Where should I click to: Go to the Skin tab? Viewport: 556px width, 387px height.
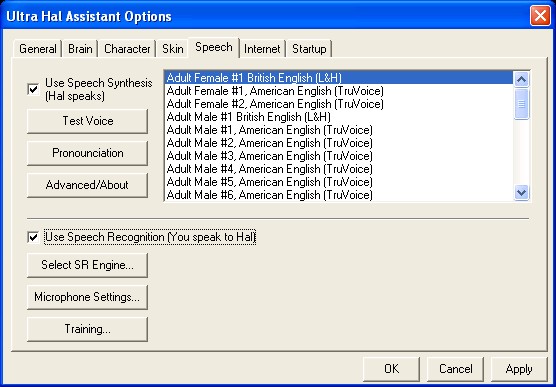click(x=173, y=49)
